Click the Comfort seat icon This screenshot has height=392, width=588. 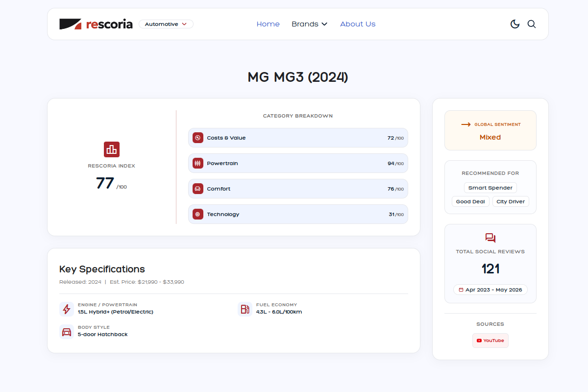point(198,189)
